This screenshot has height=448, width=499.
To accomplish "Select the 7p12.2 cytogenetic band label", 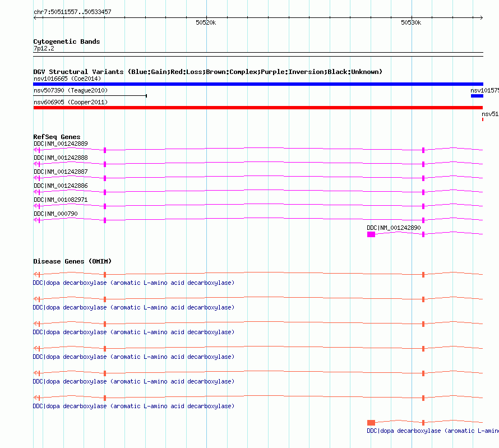I will click(44, 48).
